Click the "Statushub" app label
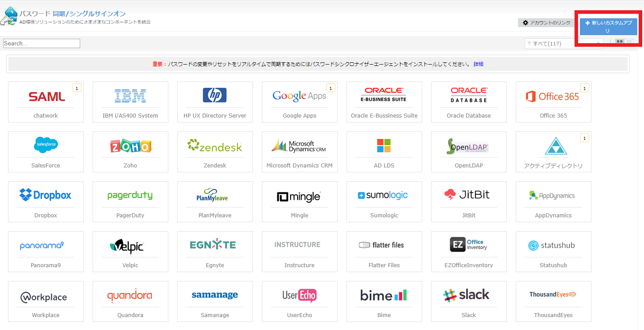 click(553, 265)
